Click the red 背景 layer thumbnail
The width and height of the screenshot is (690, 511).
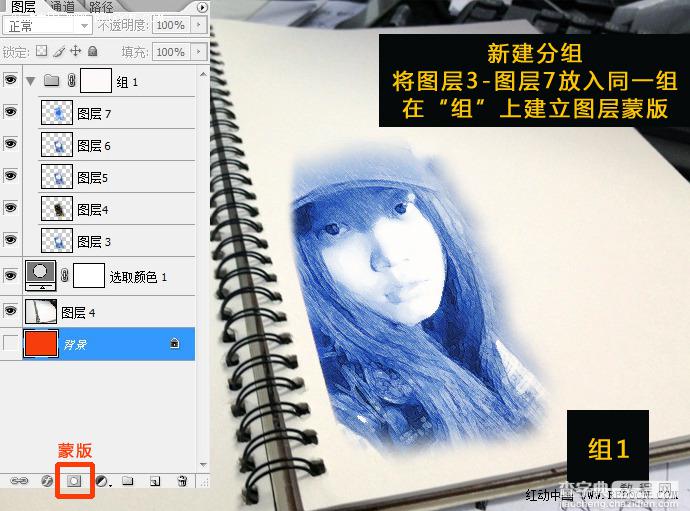tap(41, 343)
